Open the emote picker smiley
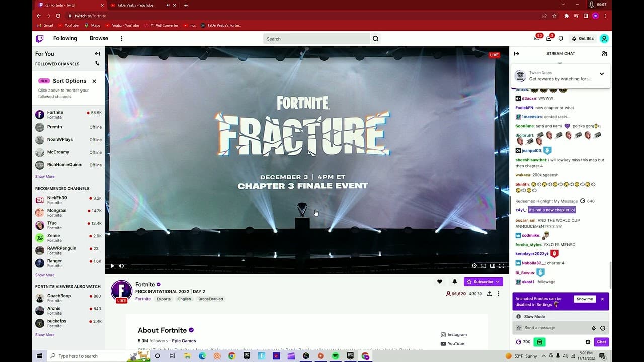 pyautogui.click(x=603, y=328)
